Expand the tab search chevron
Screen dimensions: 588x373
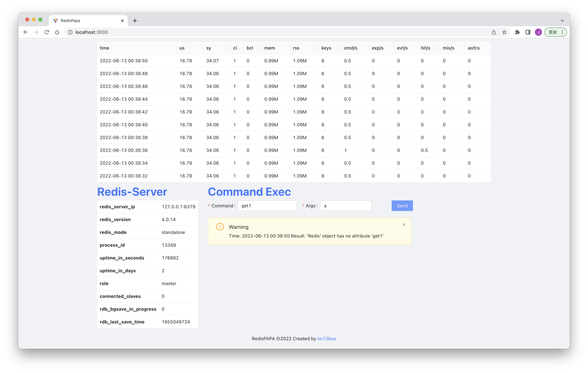pos(562,21)
